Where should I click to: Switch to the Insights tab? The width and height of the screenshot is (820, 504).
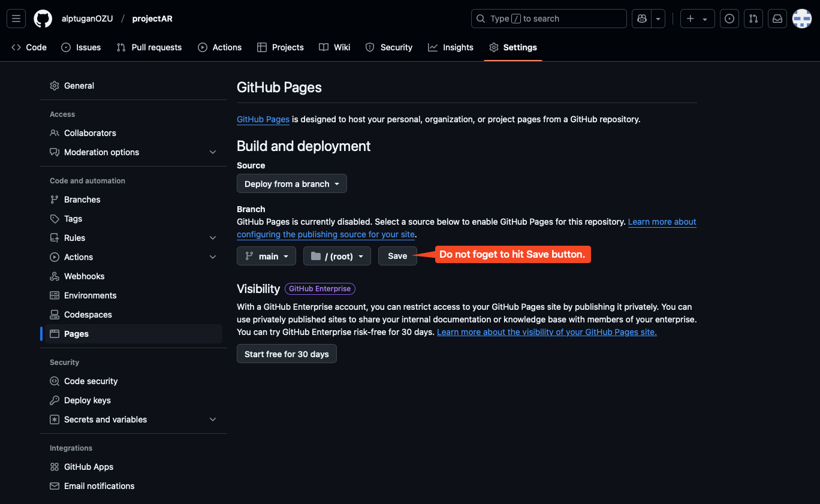pos(451,47)
